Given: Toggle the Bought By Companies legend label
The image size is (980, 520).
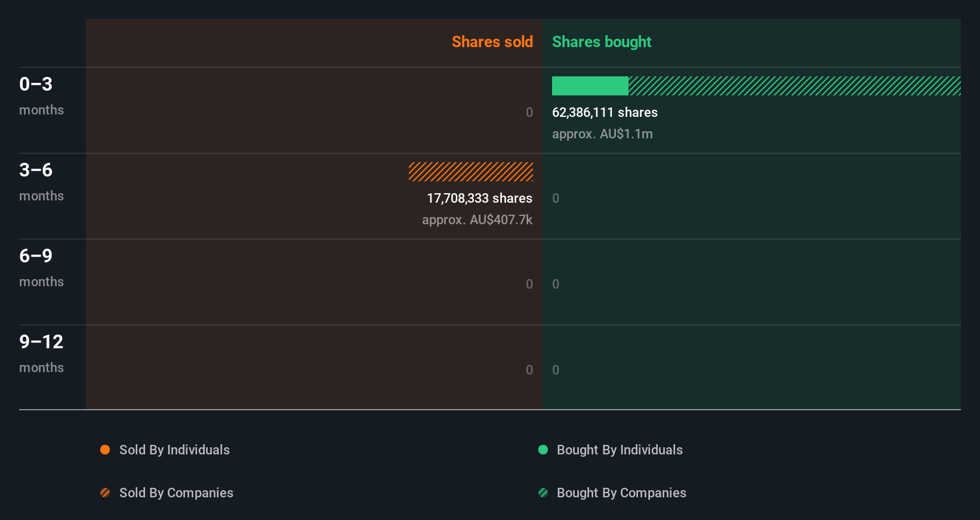Looking at the screenshot, I should point(621,493).
